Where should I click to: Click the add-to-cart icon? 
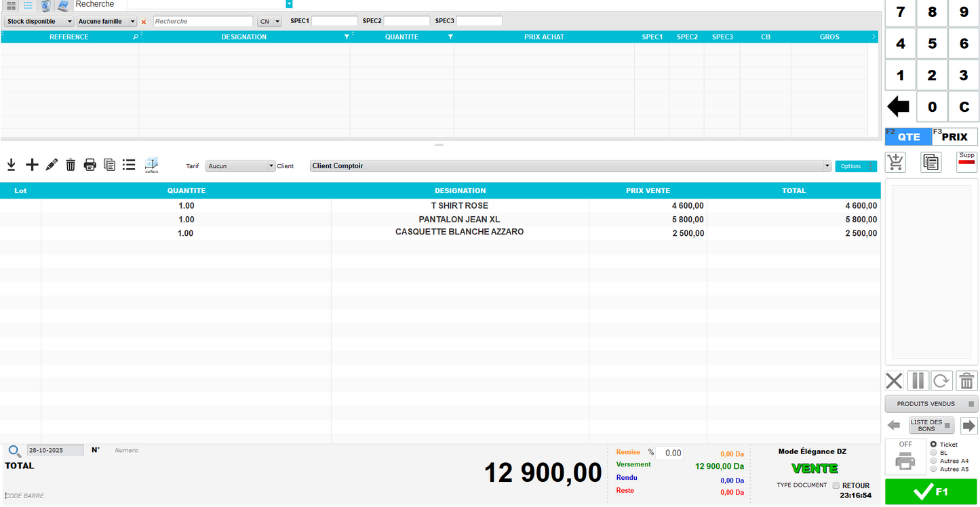896,163
